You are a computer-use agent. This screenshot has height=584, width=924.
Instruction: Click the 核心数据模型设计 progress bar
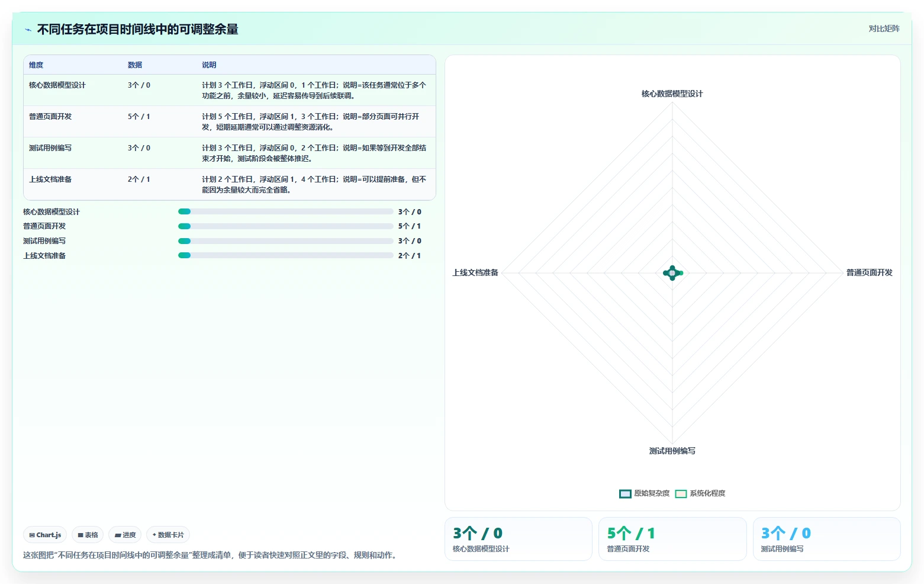pos(285,211)
